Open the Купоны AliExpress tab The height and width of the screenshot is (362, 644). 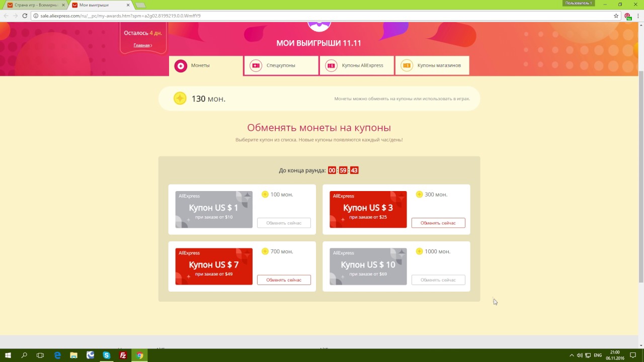357,66
